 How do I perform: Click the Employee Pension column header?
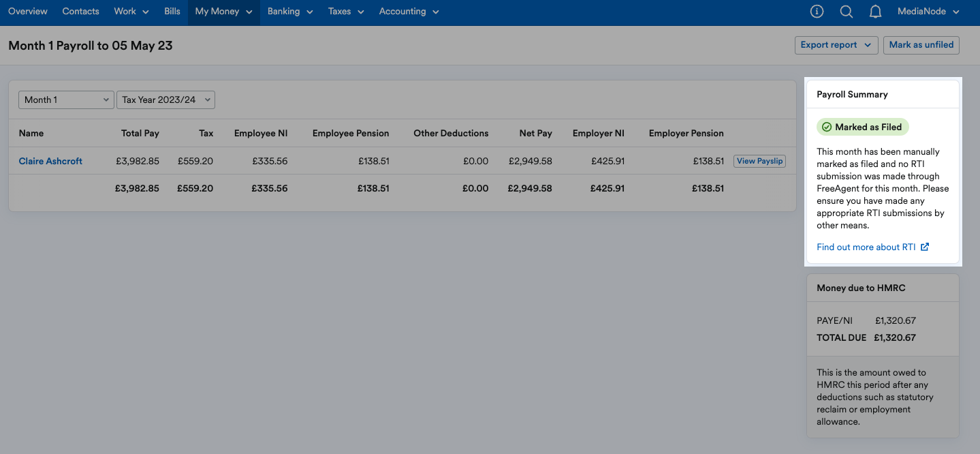tap(351, 133)
